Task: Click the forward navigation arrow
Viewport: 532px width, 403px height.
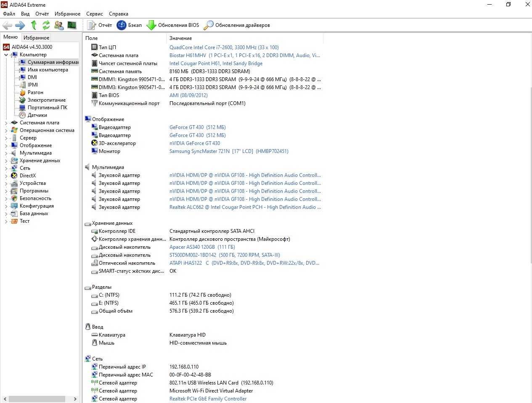Action: pos(20,25)
